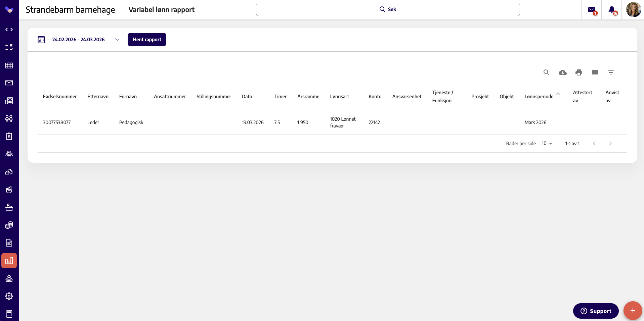Image resolution: width=644 pixels, height=321 pixels.
Task: Sort by Prosjekt column header
Action: 480,97
